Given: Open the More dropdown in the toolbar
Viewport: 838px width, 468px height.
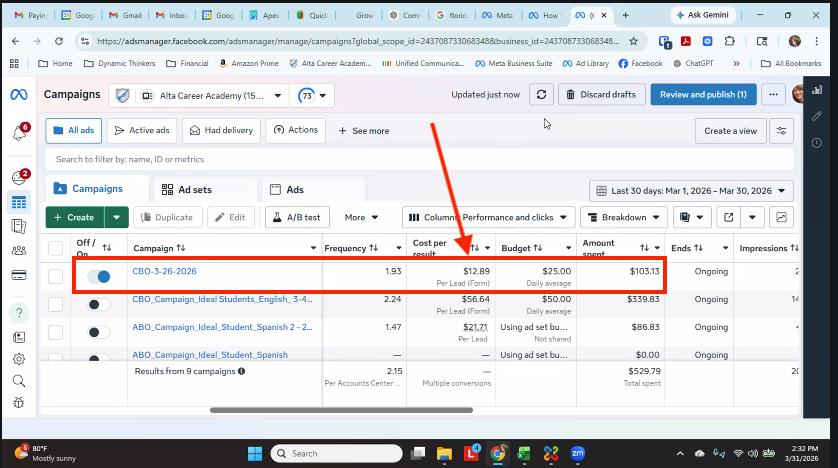Looking at the screenshot, I should [361, 217].
